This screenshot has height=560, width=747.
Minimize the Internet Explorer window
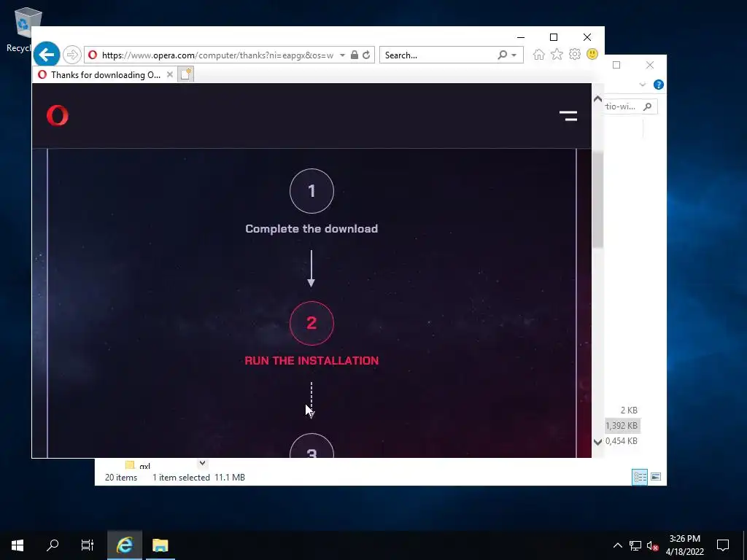[521, 37]
